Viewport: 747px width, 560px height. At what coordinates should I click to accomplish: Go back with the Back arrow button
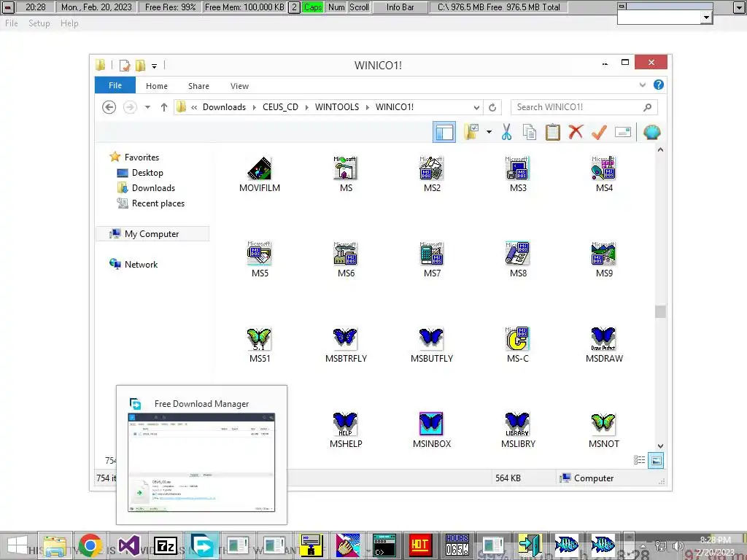click(109, 107)
